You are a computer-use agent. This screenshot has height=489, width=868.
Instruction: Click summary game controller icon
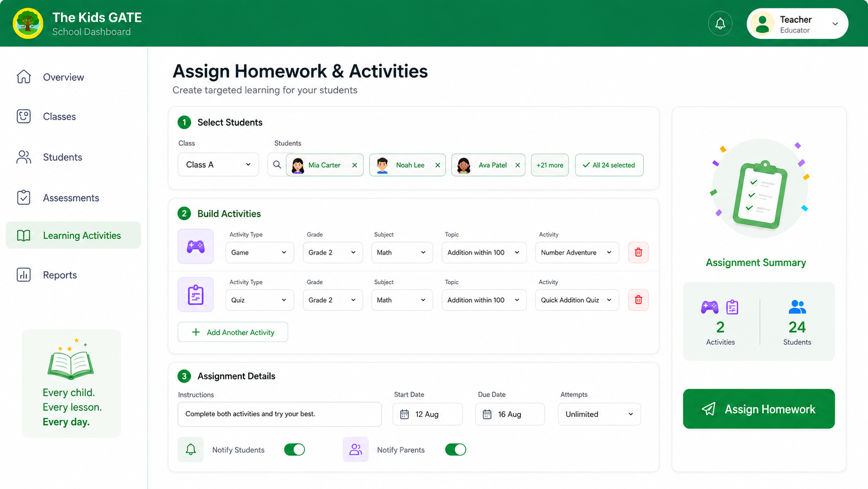pyautogui.click(x=710, y=307)
